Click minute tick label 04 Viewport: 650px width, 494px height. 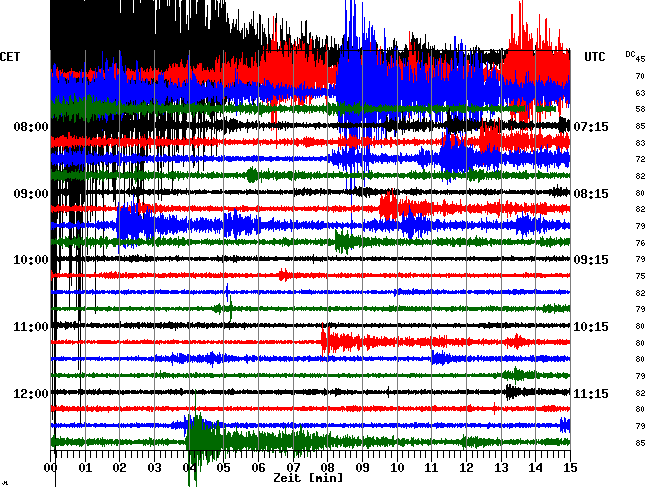(189, 467)
